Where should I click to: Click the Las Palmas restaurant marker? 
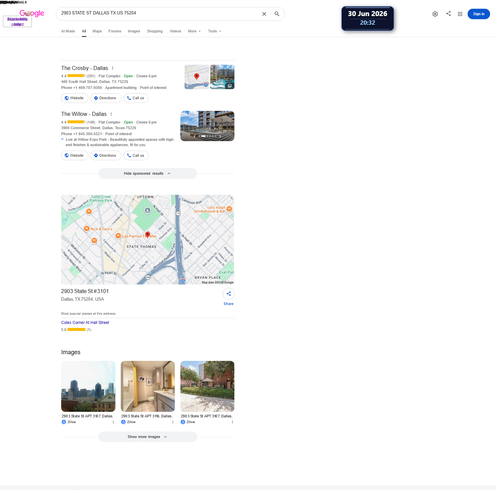(118, 236)
